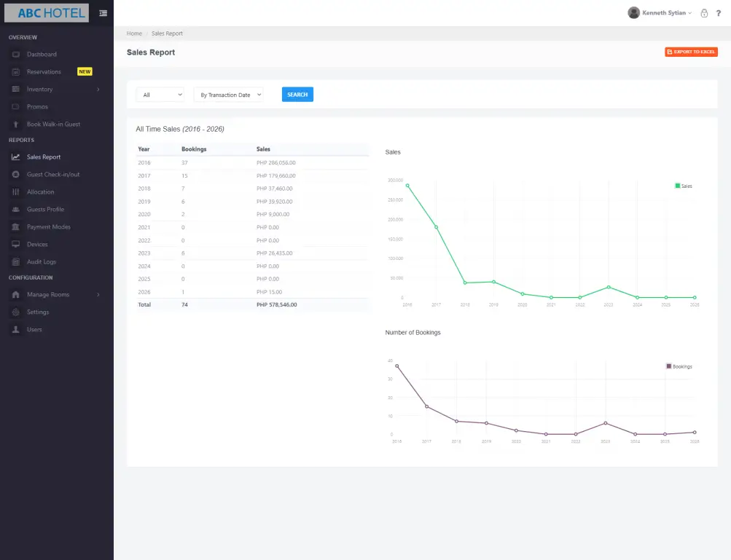Click the 2016 data point on Sales chart
Viewport: 731px width, 560px height.
click(x=407, y=186)
